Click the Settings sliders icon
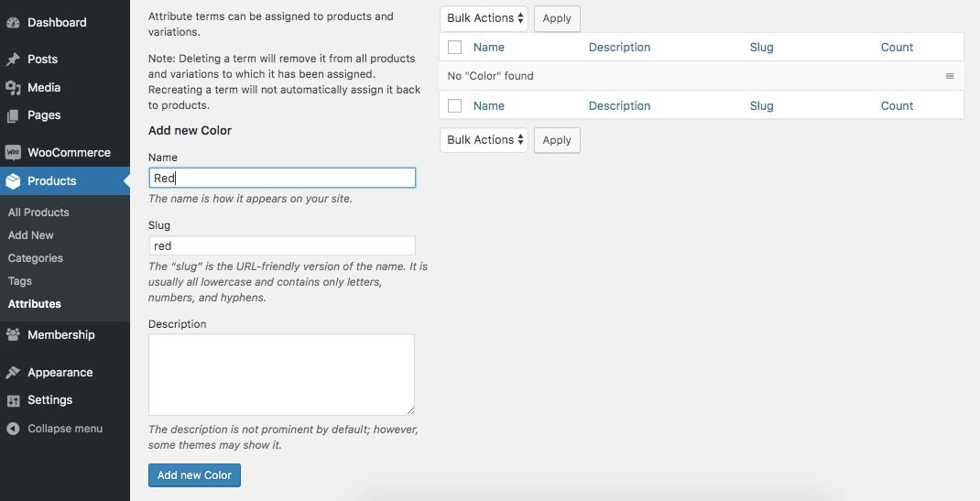Screen dimensions: 980x501 (13, 400)
